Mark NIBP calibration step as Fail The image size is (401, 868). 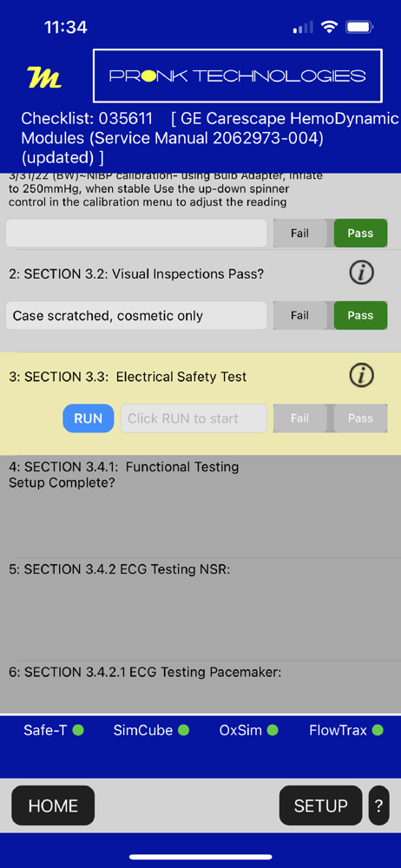tap(299, 233)
